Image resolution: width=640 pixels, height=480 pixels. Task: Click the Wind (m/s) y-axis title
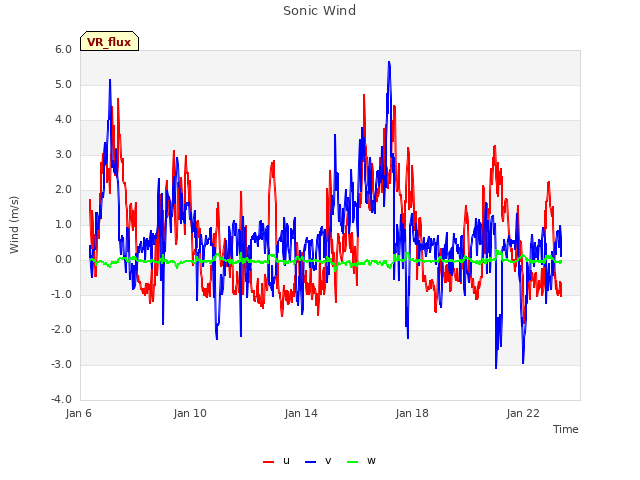click(x=14, y=225)
